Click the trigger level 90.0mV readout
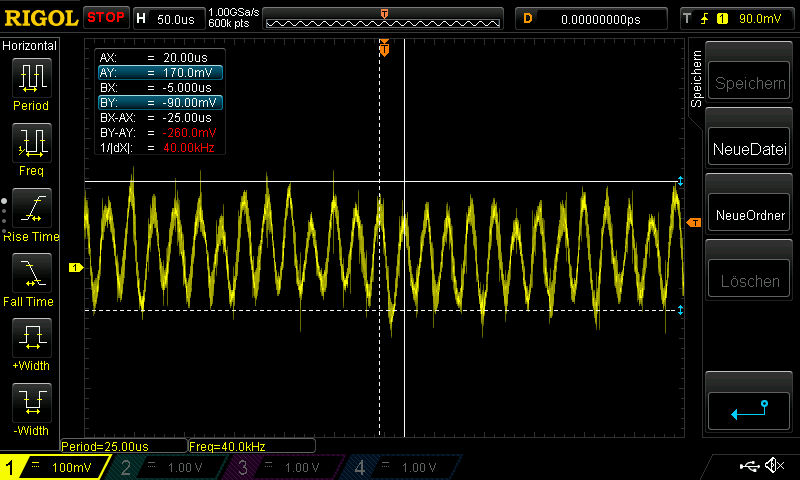The height and width of the screenshot is (480, 800). pyautogui.click(x=760, y=19)
